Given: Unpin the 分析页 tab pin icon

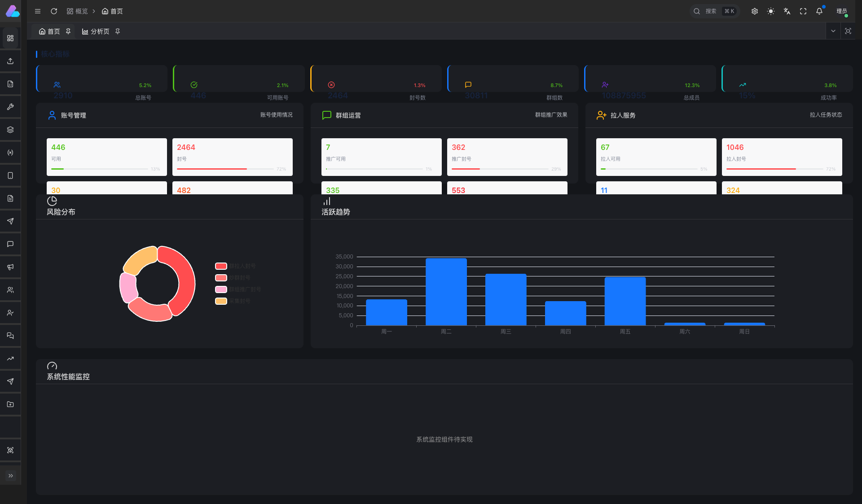Looking at the screenshot, I should point(118,31).
